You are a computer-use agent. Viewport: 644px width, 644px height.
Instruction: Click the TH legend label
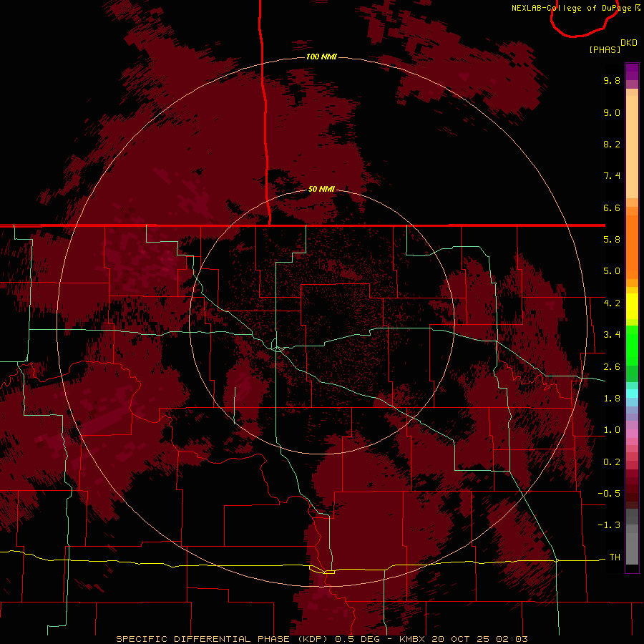[x=615, y=557]
